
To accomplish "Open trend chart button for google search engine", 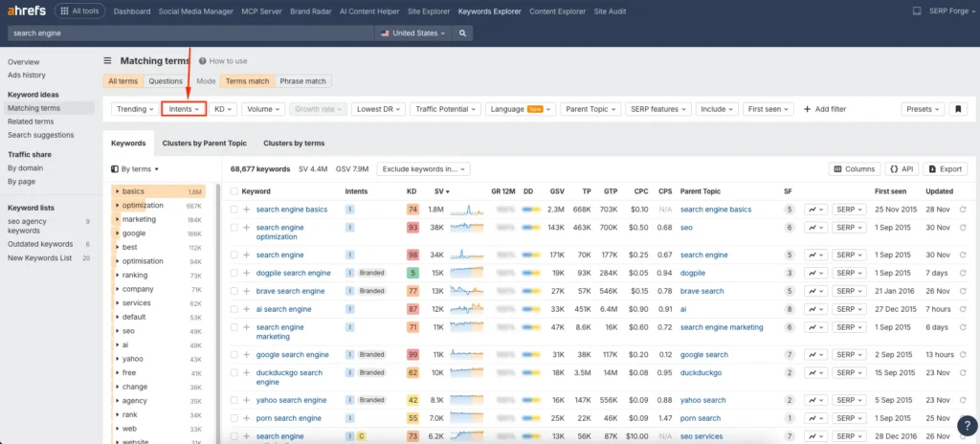I will [815, 355].
